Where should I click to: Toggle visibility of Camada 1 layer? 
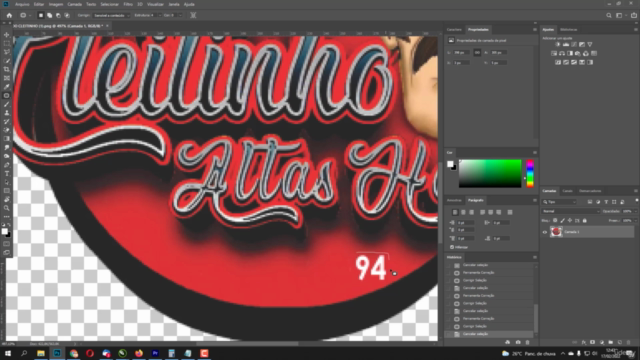click(544, 232)
